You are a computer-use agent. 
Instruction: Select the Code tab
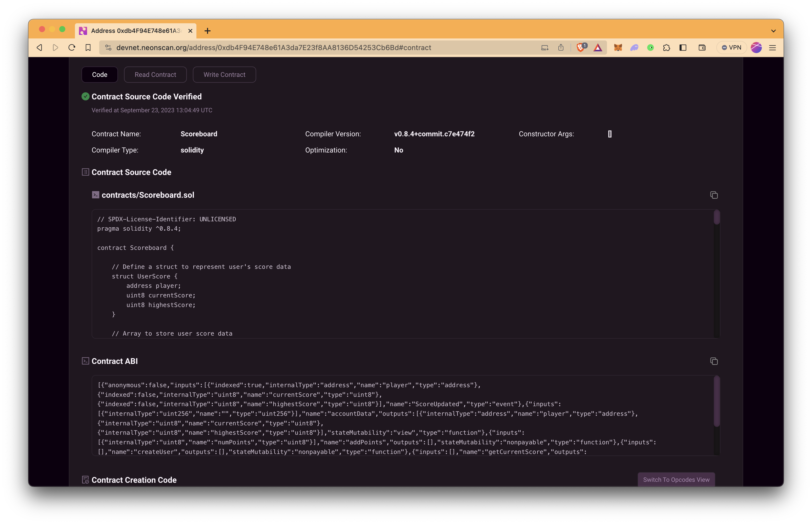click(x=100, y=75)
